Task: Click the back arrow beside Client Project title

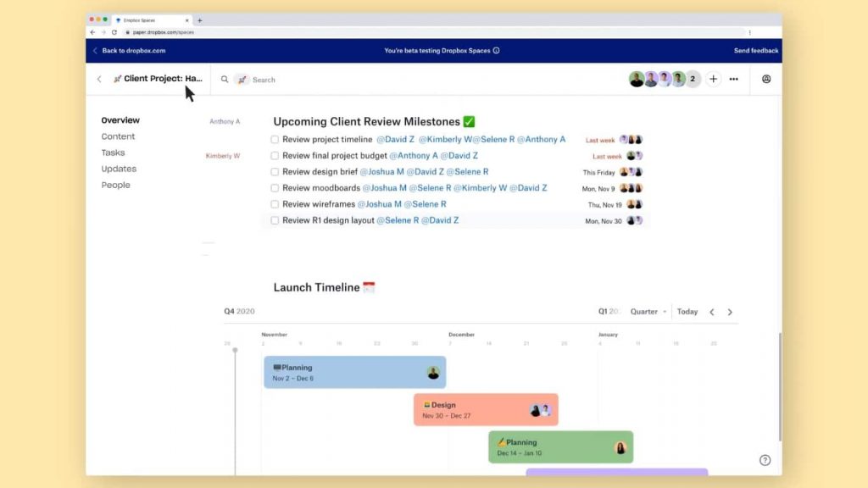Action: (99, 80)
